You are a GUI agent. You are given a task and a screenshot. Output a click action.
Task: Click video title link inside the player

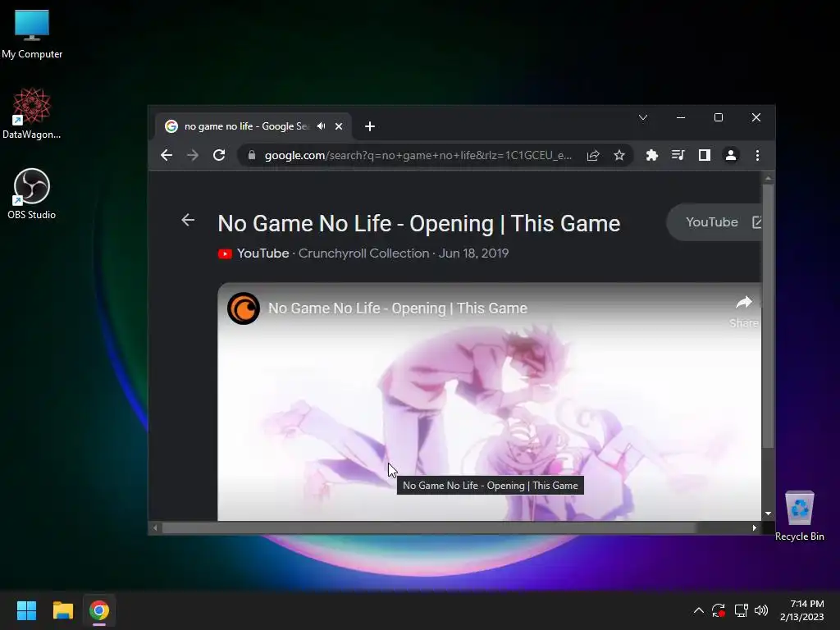pos(398,308)
